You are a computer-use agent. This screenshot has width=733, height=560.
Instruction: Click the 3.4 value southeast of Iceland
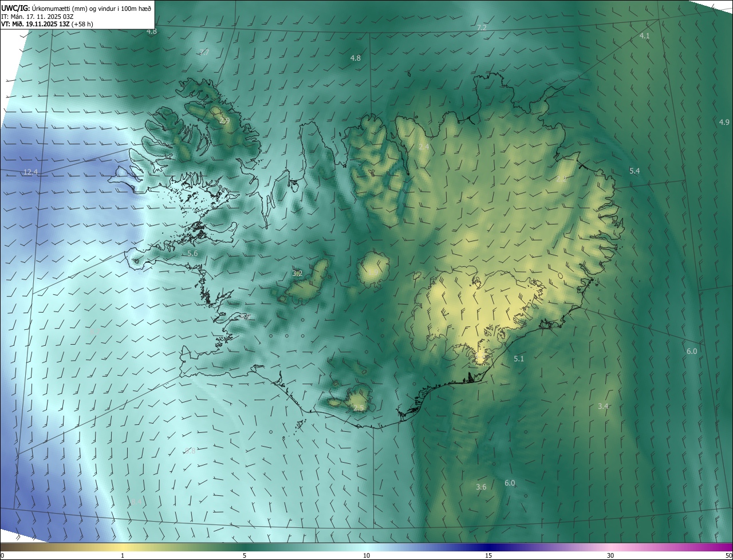pos(603,406)
